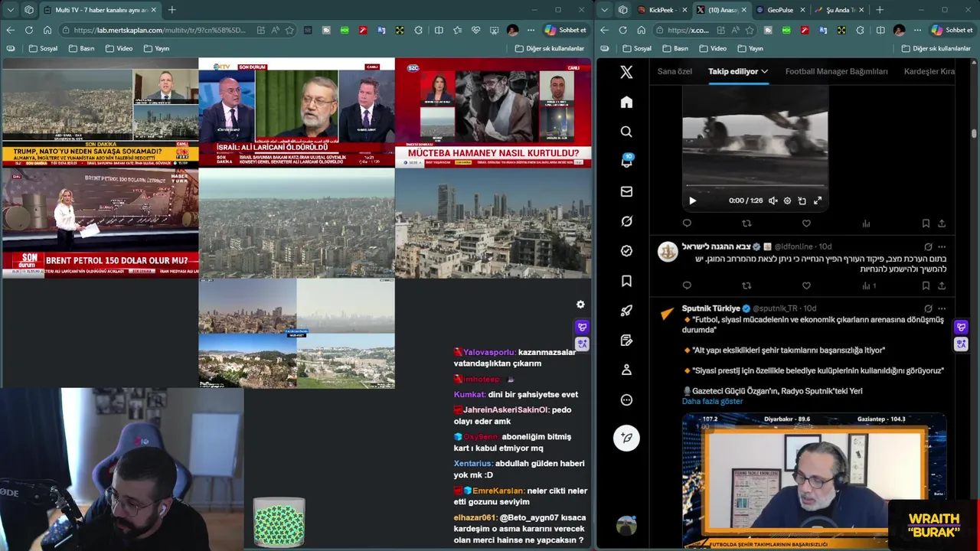Screen dimensions: 980x551
Task: Click home button in X window toolbar
Action: [641, 30]
